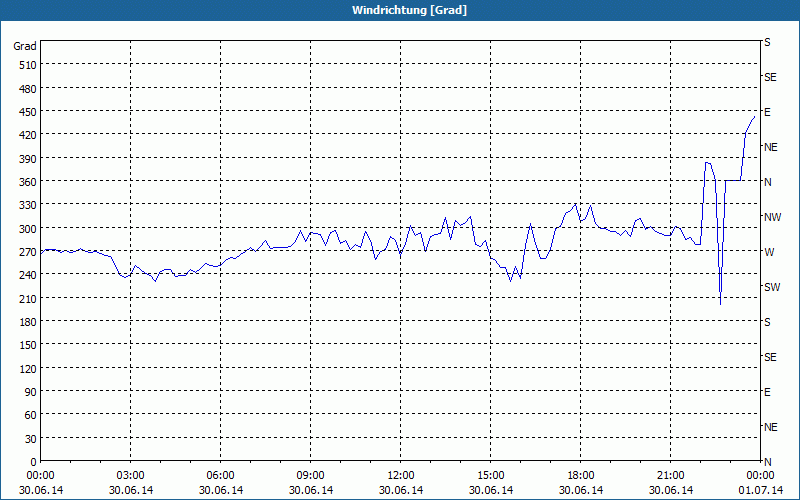Pick the 15:00 time label

[x=490, y=476]
